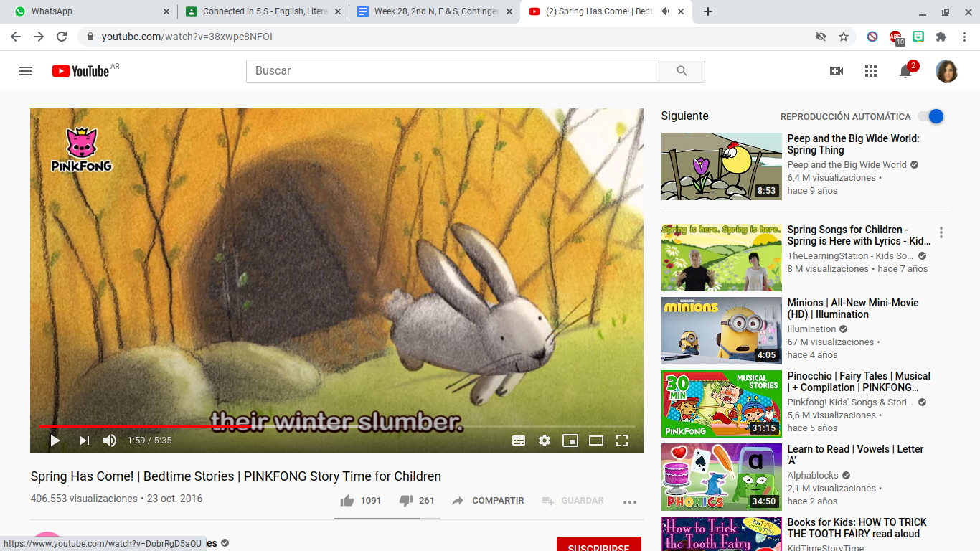The width and height of the screenshot is (980, 551).
Task: Open Minions Mini-Movie thumbnail
Action: [722, 331]
